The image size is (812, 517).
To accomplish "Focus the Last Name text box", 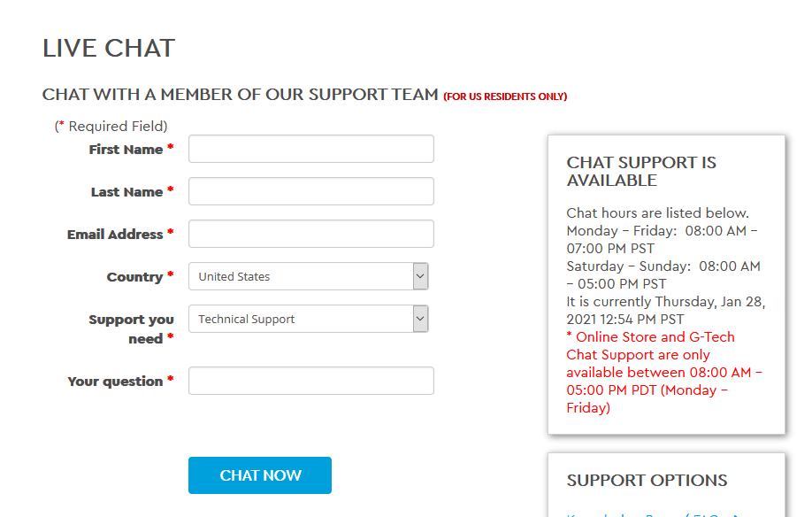I will click(310, 191).
